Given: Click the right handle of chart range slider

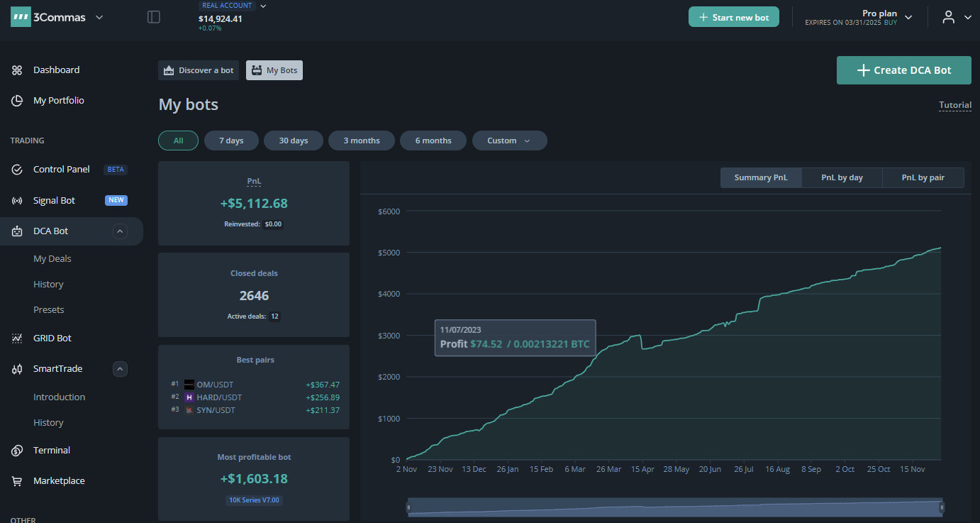Looking at the screenshot, I should pos(942,507).
